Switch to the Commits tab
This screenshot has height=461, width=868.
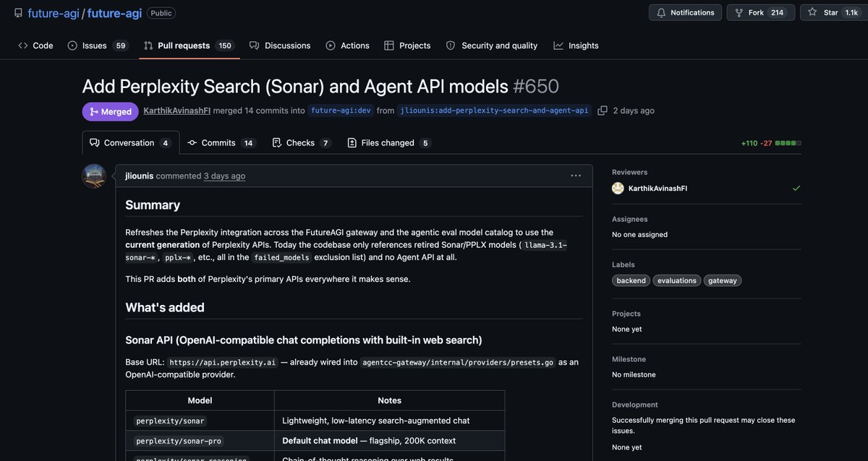click(221, 142)
